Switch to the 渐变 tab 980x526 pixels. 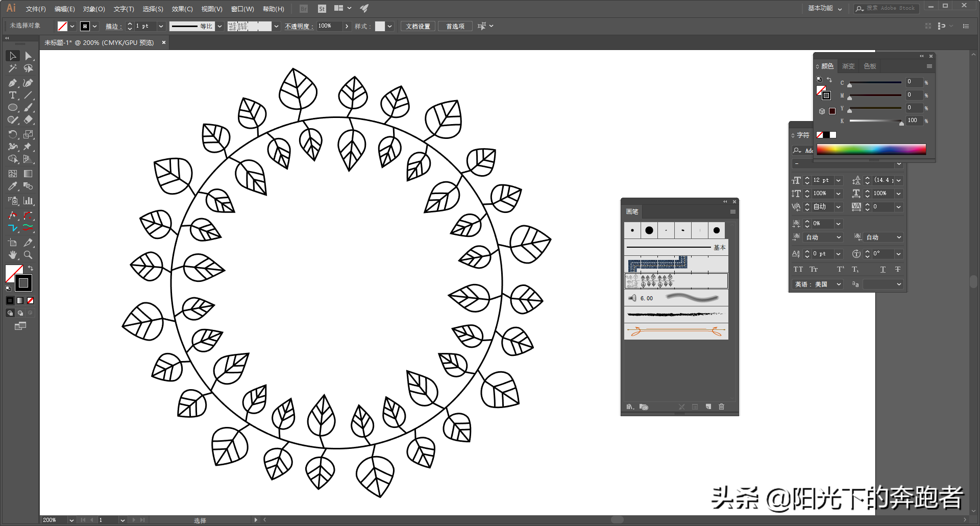[848, 66]
